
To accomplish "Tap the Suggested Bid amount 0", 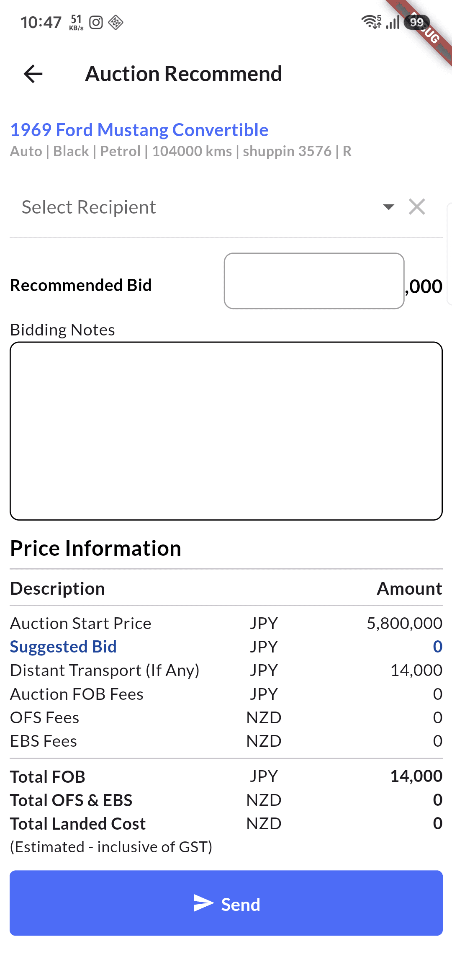I will tap(437, 647).
